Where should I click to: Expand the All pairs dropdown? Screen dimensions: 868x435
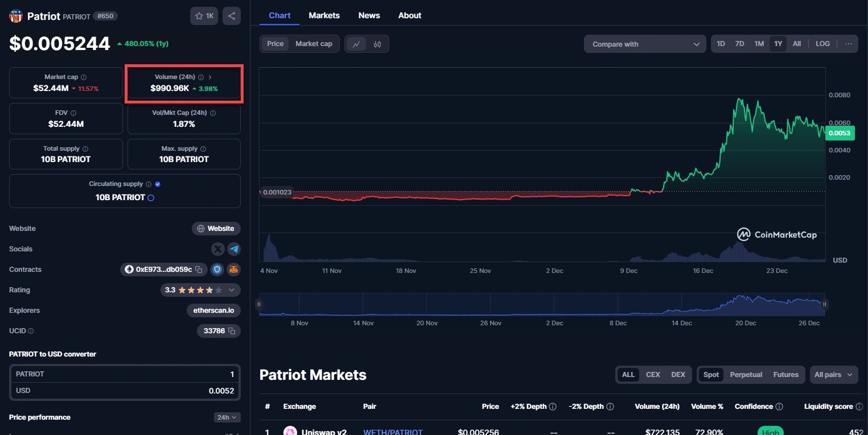pos(833,375)
